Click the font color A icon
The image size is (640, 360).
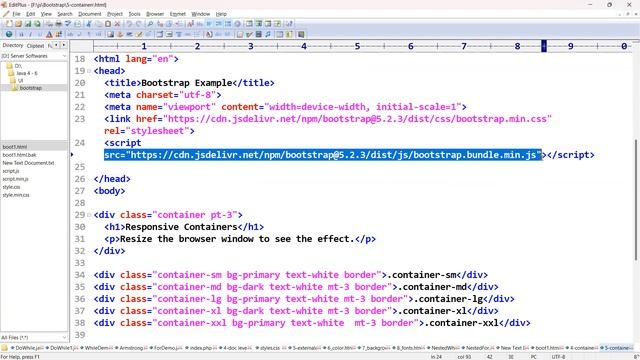click(49, 35)
